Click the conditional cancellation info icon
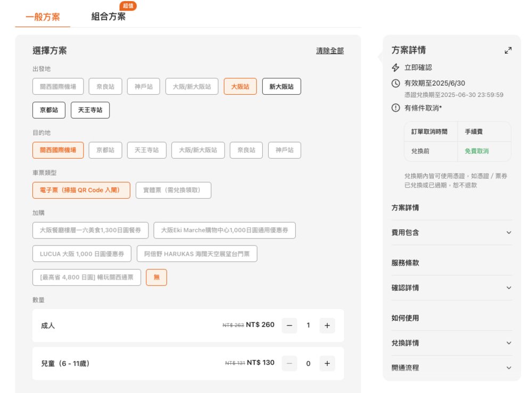The image size is (532, 393). pyautogui.click(x=395, y=108)
